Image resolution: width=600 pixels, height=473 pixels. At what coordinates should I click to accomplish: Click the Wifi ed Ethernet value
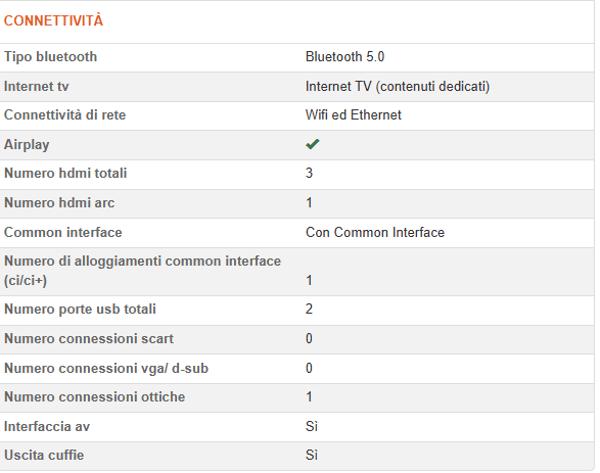point(353,115)
